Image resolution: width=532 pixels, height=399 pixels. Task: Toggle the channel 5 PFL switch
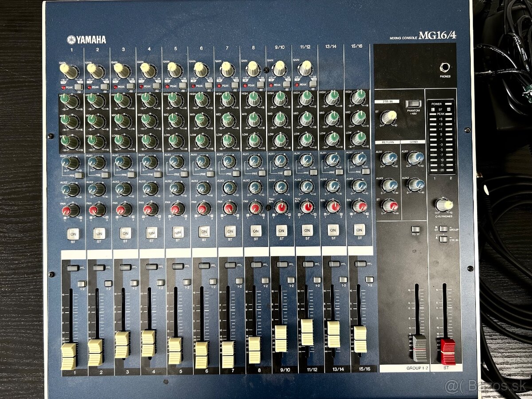coord(178,266)
